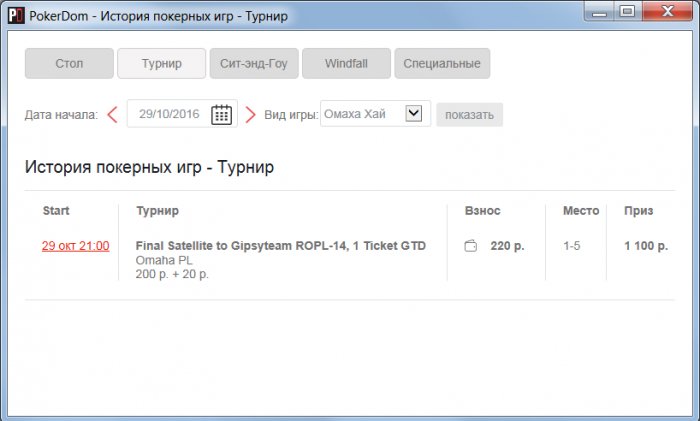
Task: Click the Дата начала: label
Action: [x=61, y=115]
